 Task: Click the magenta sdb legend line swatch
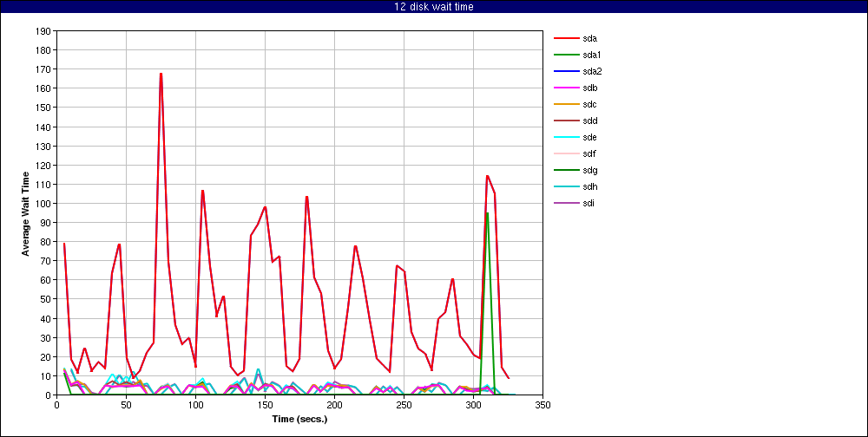click(566, 88)
